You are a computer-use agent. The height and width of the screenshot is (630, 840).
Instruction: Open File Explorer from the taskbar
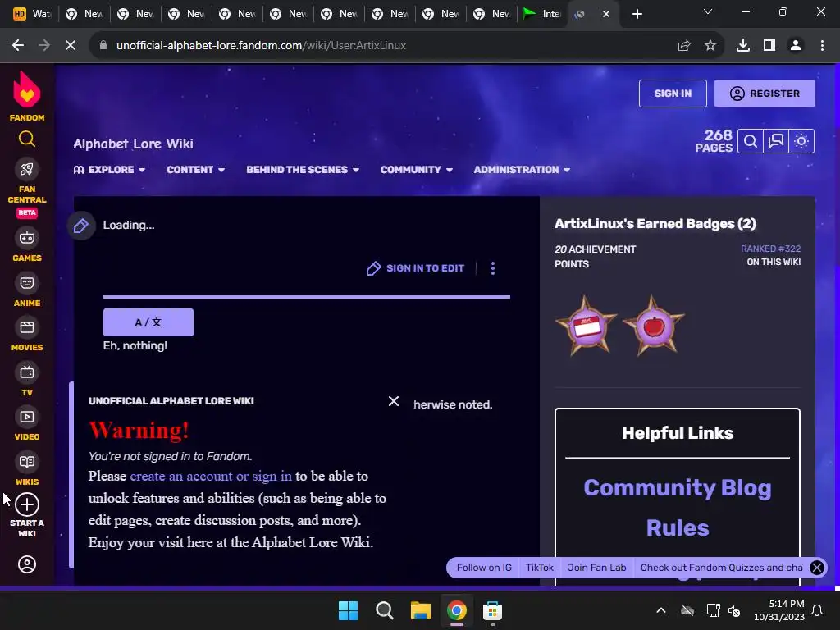click(x=421, y=610)
